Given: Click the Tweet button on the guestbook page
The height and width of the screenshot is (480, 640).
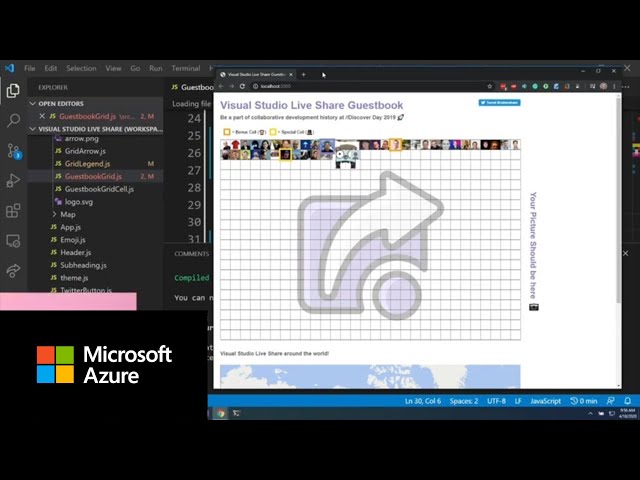Looking at the screenshot, I should pyautogui.click(x=499, y=102).
